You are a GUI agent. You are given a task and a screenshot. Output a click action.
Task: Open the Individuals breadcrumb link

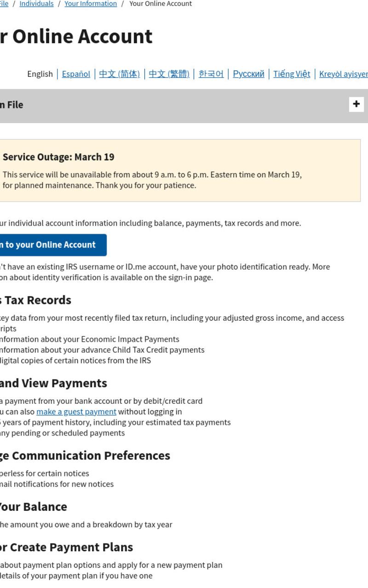36,4
